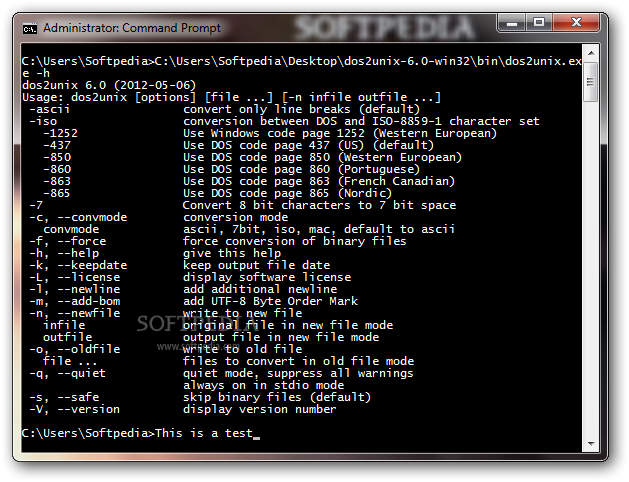Click 'display version number' description
The width and height of the screenshot is (629, 482).
click(260, 409)
